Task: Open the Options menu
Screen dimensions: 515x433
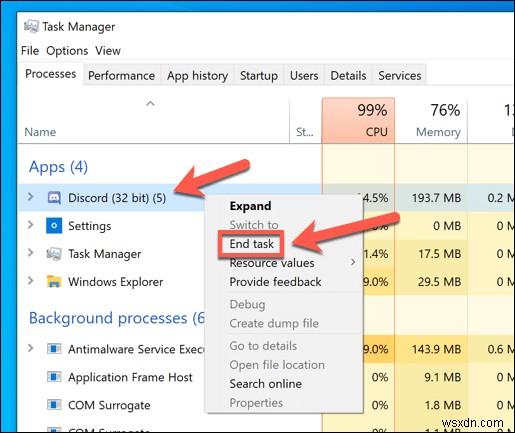Action: [x=67, y=51]
